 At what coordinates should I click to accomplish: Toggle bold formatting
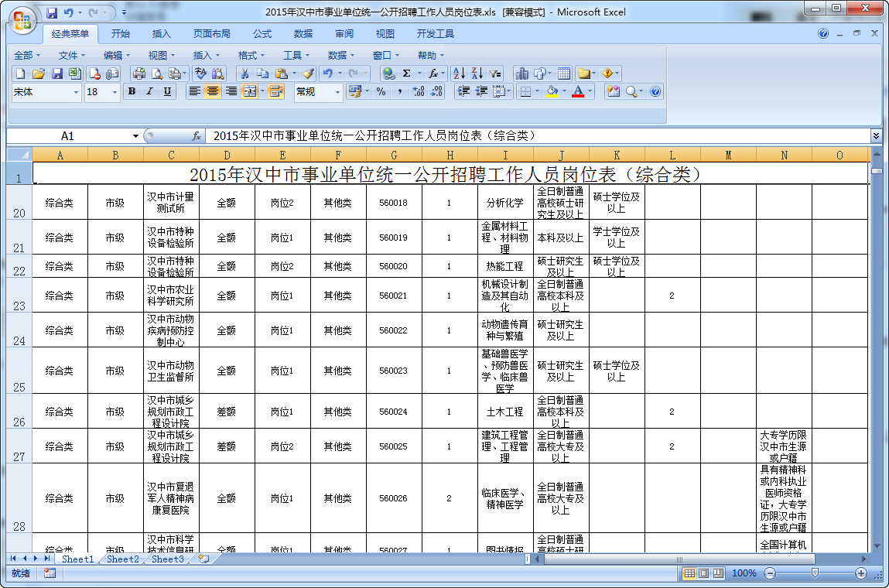click(130, 91)
